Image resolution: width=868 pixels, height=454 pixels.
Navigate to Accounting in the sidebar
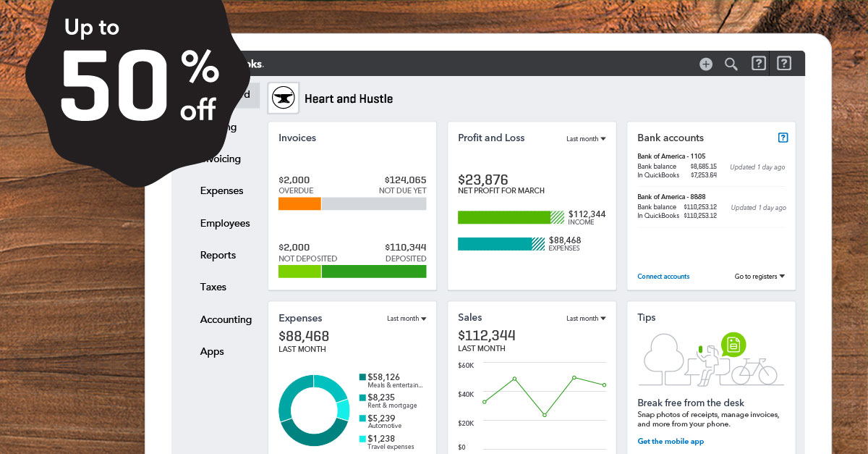[x=226, y=319]
